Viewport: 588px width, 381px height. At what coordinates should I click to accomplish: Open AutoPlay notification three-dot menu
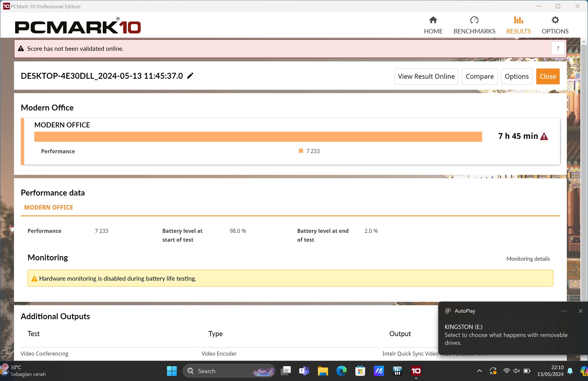(563, 311)
